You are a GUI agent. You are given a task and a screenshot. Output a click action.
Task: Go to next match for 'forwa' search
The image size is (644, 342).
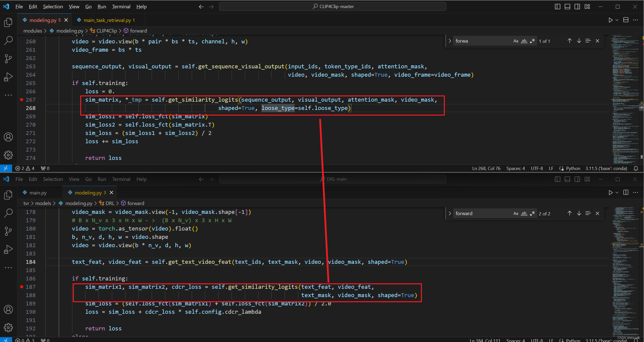pyautogui.click(x=579, y=41)
